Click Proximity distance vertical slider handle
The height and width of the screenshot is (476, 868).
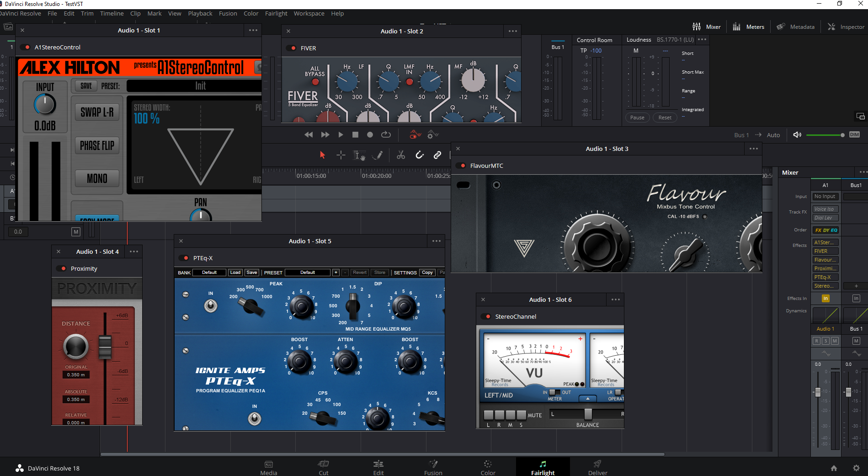coord(105,346)
